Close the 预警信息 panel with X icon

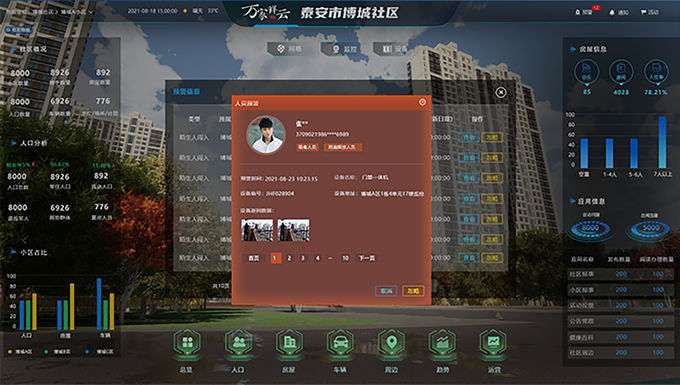(501, 92)
